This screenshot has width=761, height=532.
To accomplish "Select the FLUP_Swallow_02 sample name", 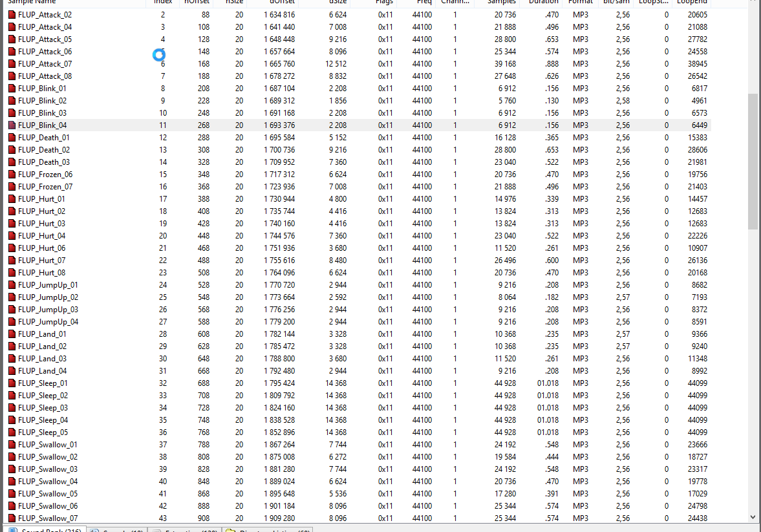I will click(48, 457).
